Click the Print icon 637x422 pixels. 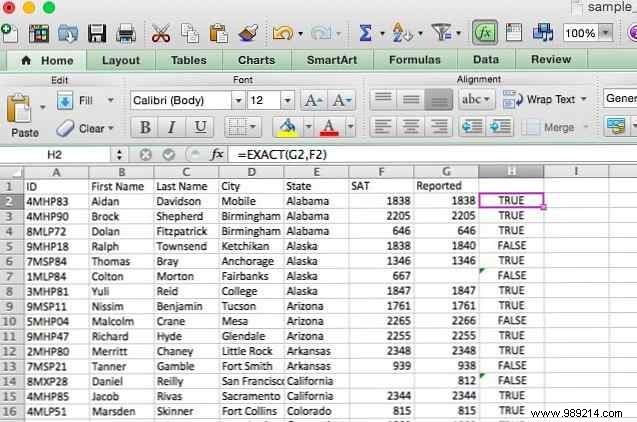(126, 33)
